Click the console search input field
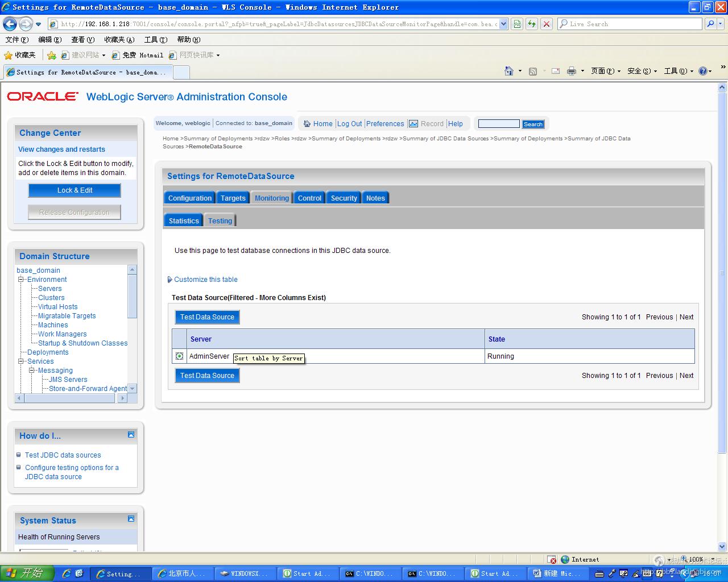 pos(499,124)
